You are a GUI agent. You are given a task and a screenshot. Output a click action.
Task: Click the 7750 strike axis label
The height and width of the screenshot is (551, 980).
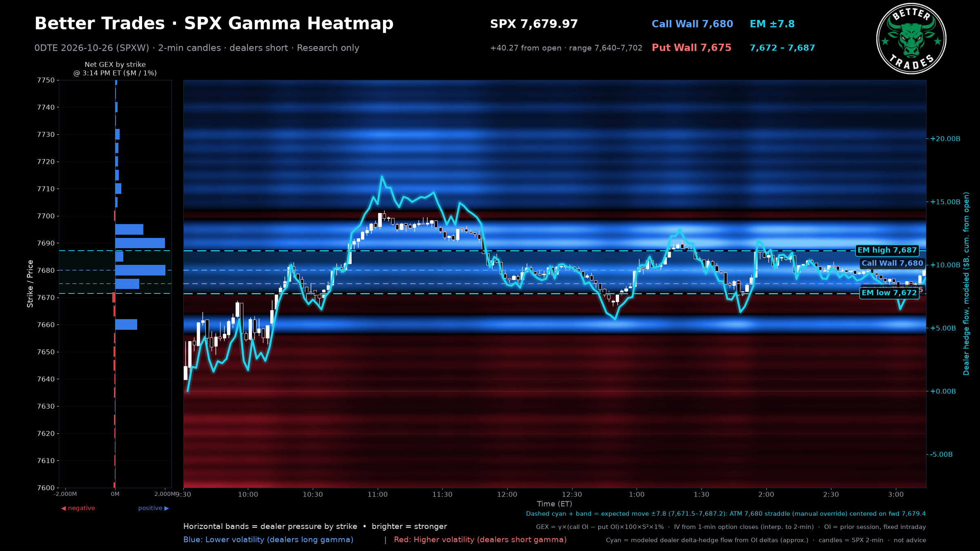(46, 80)
